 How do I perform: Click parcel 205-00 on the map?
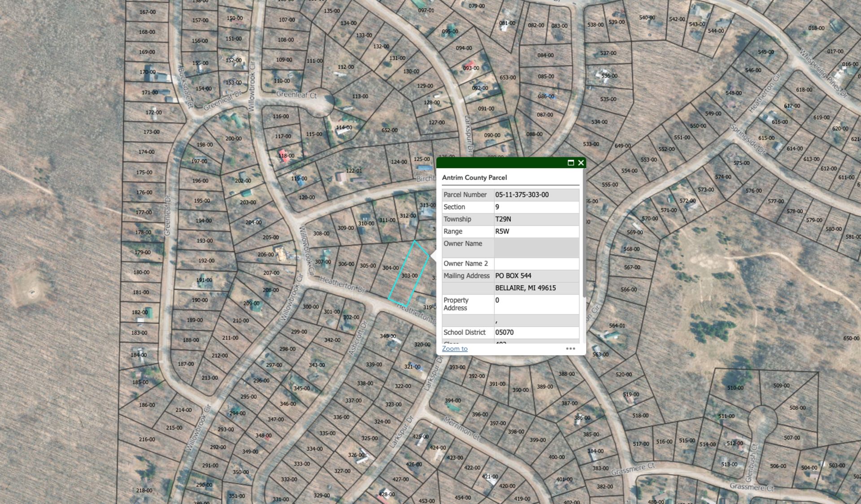[270, 237]
